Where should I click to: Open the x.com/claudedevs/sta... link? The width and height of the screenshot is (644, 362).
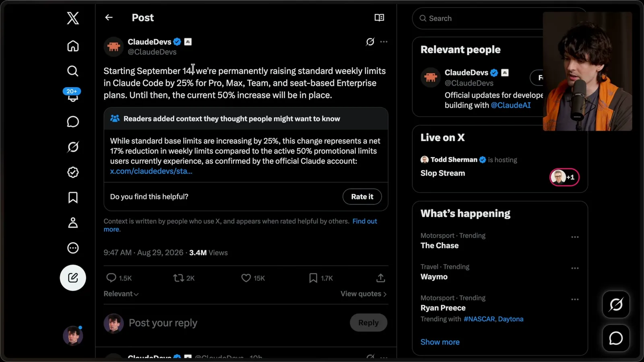(x=151, y=171)
